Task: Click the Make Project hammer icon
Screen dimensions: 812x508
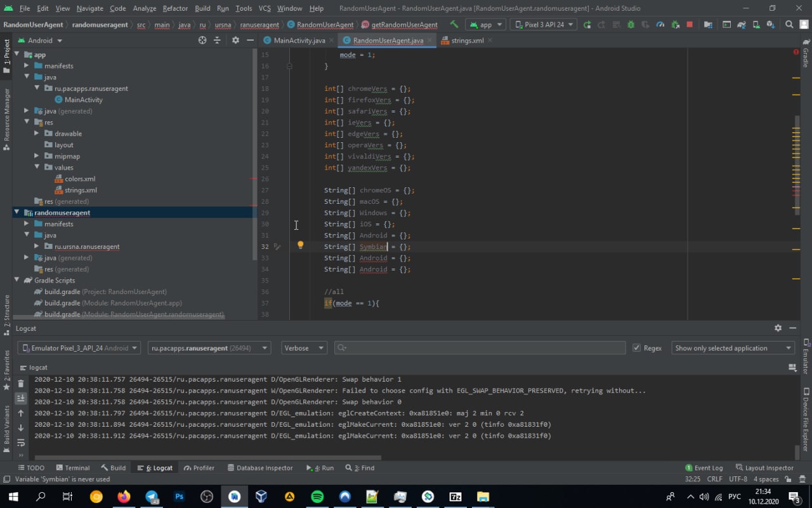Action: tap(454, 25)
